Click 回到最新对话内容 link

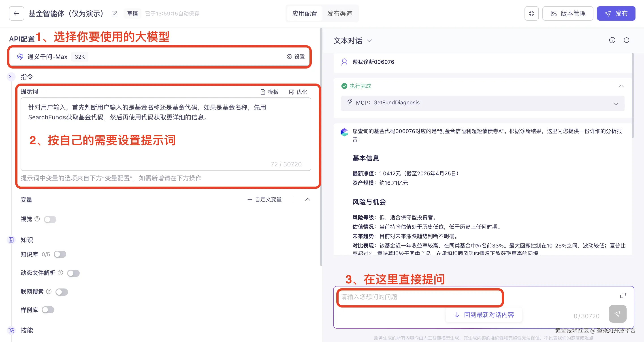484,315
